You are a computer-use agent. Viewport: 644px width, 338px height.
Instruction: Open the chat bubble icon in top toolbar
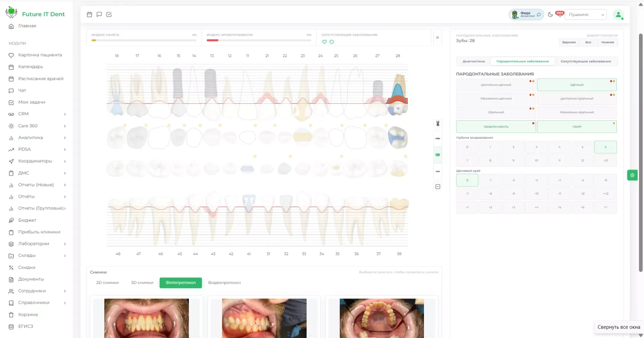99,14
